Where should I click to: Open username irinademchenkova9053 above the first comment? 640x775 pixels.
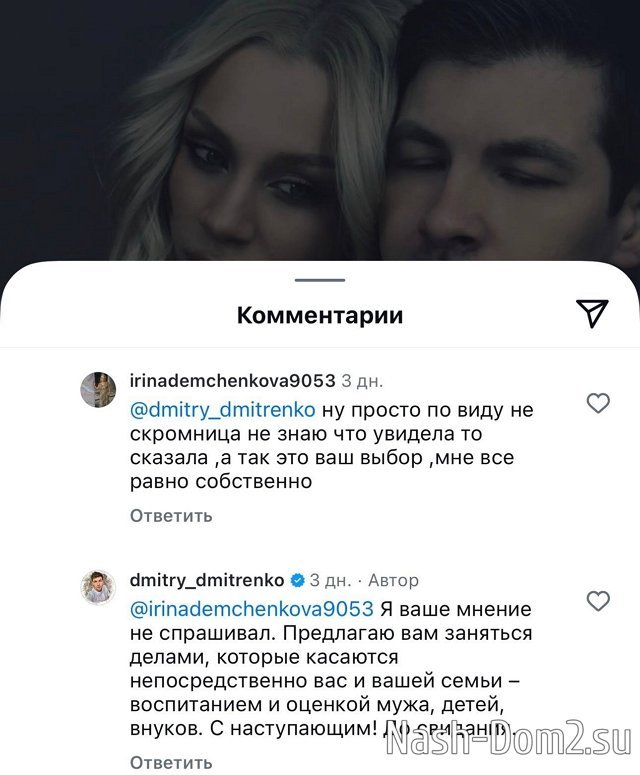pos(233,381)
